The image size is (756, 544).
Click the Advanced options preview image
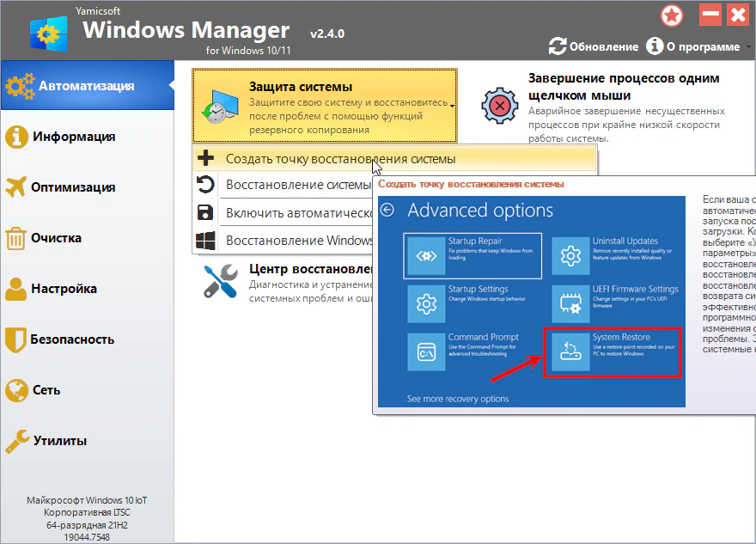pos(531,302)
